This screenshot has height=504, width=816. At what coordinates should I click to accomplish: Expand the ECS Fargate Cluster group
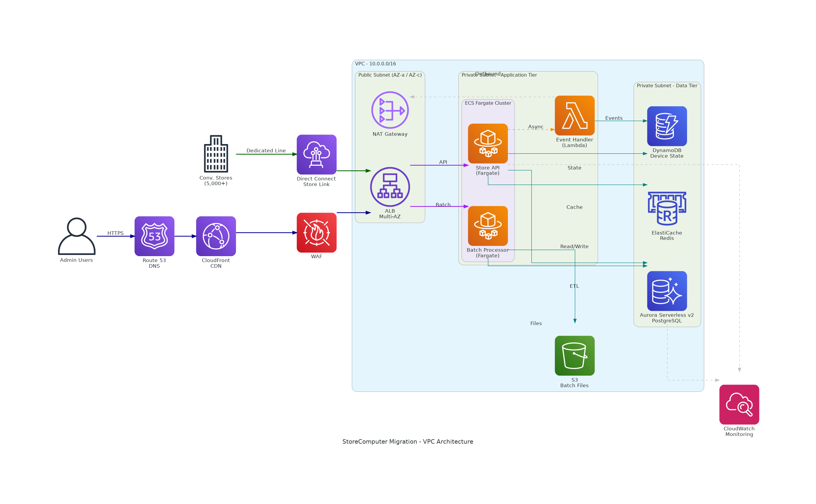pos(487,103)
